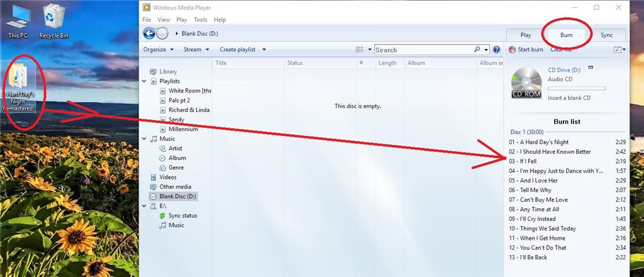Screen dimensions: 644x277
Task: Click the CD ROM disc image
Action: 526,83
